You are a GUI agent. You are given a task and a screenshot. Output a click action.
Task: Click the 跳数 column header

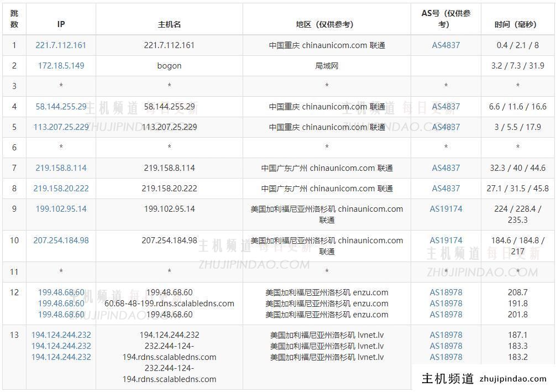(x=14, y=19)
